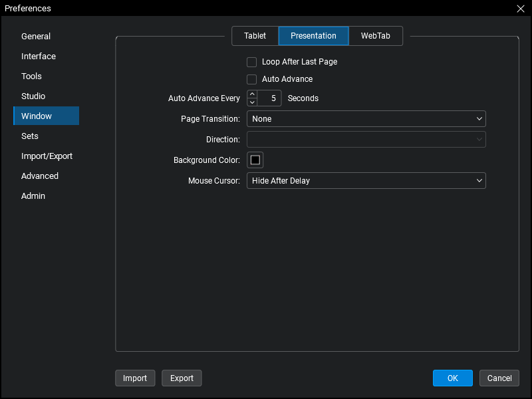Click the disabled Direction dropdown
Viewport: 532px width, 399px height.
(366, 140)
